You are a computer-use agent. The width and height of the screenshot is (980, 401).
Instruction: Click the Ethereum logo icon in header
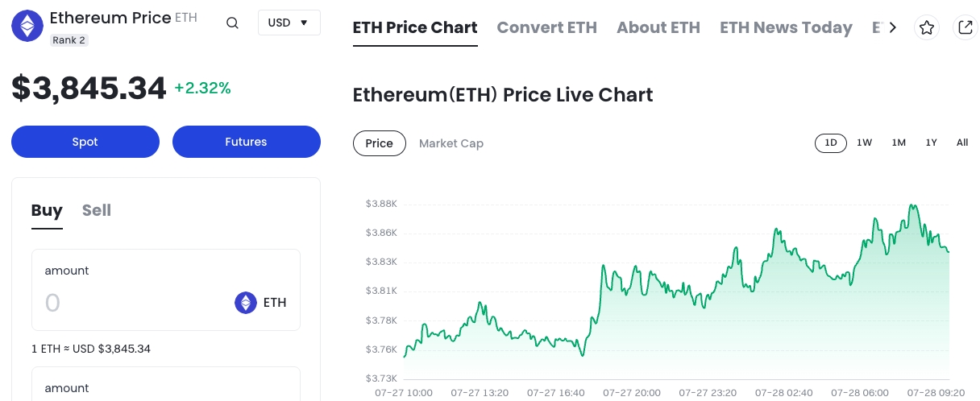(x=27, y=27)
